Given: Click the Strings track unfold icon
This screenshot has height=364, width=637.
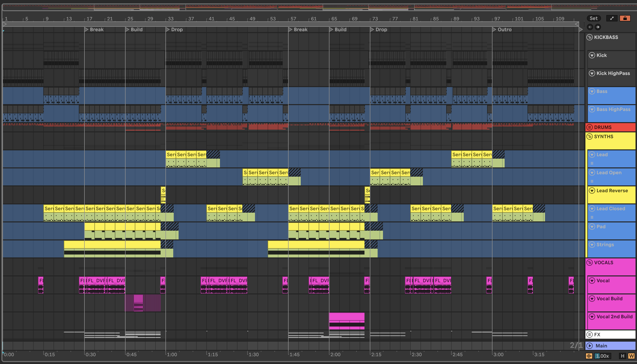Looking at the screenshot, I should [x=592, y=245].
